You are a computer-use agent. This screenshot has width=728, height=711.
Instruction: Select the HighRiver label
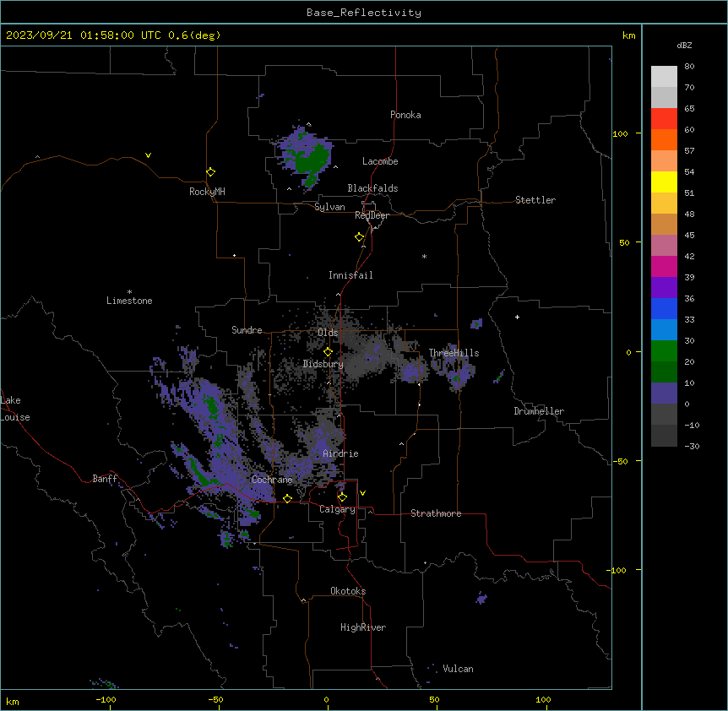[363, 627]
